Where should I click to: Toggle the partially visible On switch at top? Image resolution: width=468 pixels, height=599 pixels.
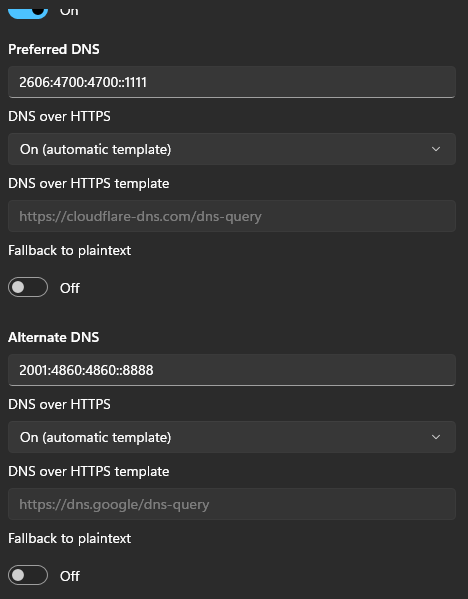[x=28, y=12]
